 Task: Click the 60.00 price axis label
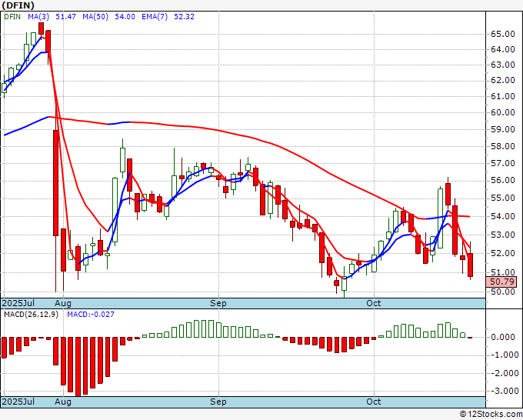click(x=503, y=112)
